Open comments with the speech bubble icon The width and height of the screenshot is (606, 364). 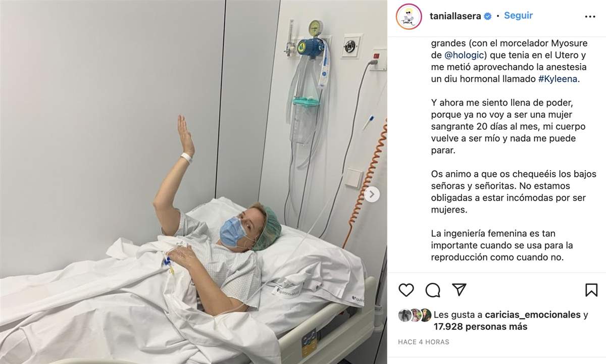(433, 290)
